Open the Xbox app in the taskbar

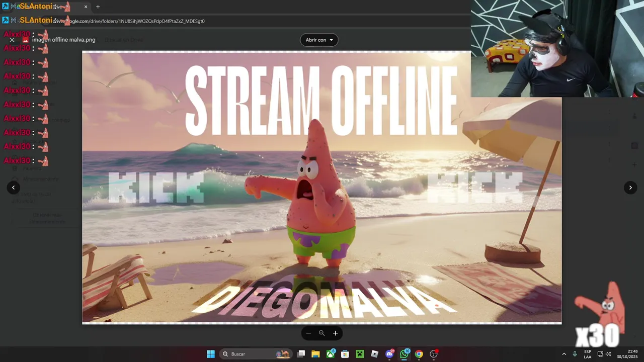331,354
